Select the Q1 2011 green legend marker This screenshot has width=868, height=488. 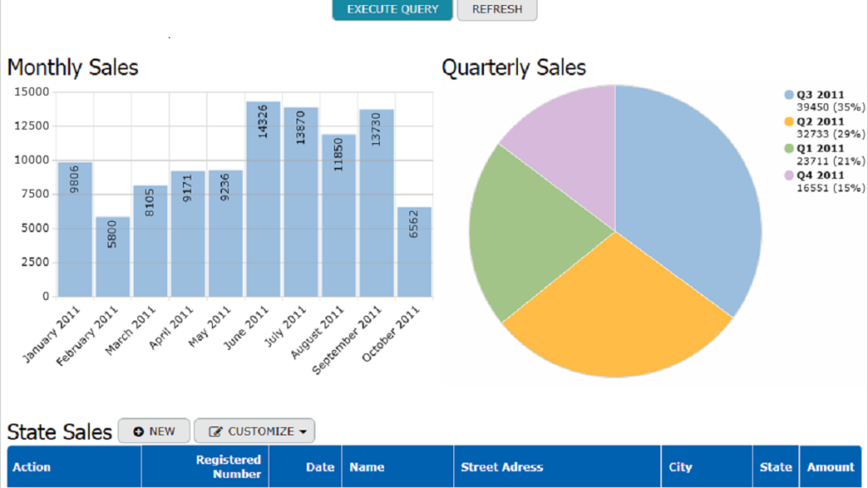click(789, 148)
